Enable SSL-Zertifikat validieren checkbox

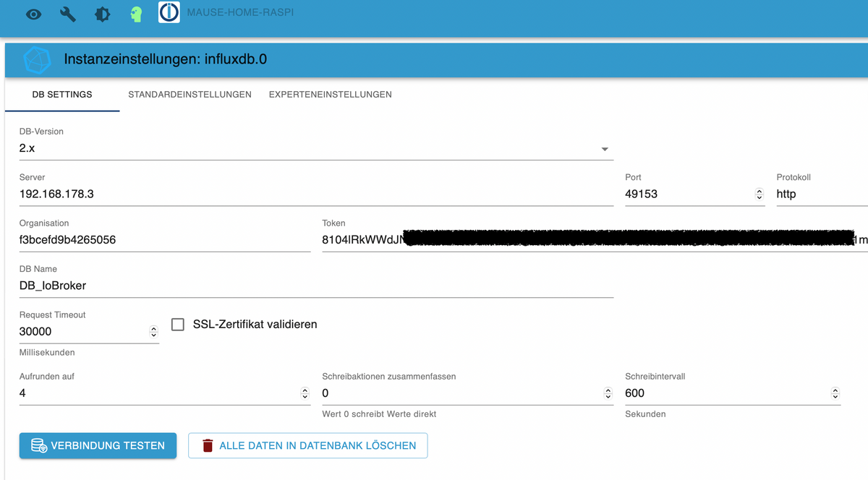click(x=178, y=325)
